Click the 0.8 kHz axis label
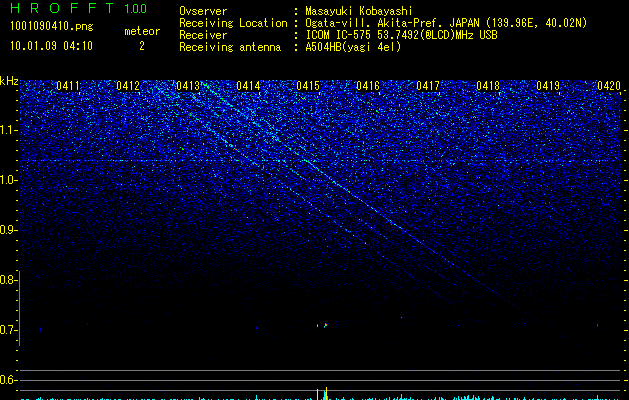 coord(9,280)
